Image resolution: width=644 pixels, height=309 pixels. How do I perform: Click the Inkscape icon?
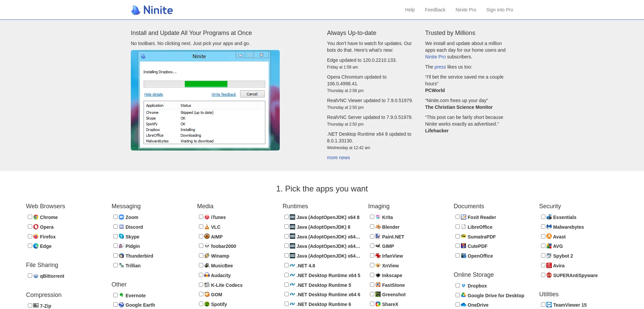378,275
